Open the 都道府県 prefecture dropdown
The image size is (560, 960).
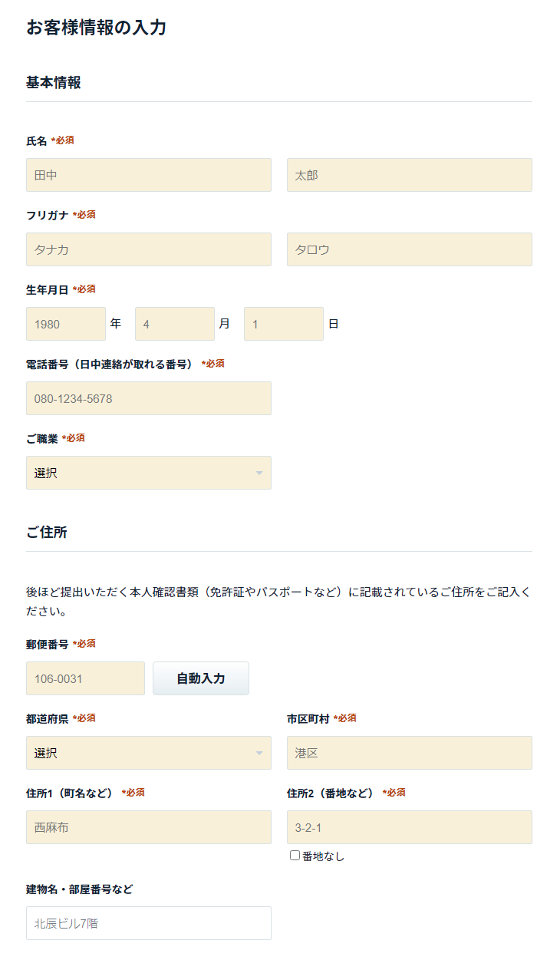pos(149,753)
